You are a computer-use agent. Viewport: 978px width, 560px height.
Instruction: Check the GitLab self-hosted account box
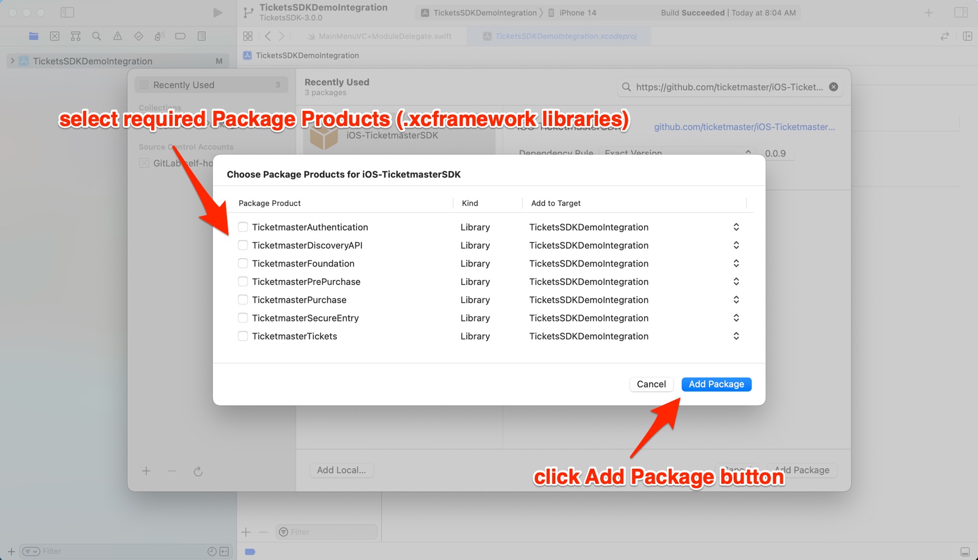tap(144, 163)
